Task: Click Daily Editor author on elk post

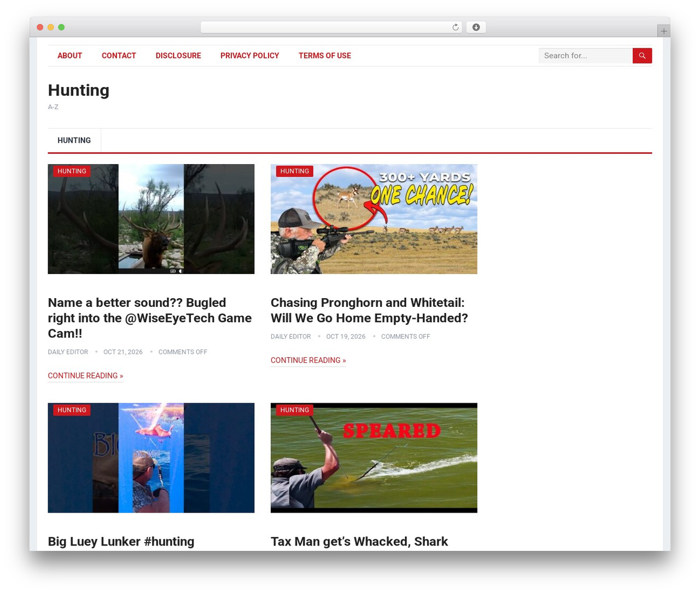Action: [x=68, y=352]
